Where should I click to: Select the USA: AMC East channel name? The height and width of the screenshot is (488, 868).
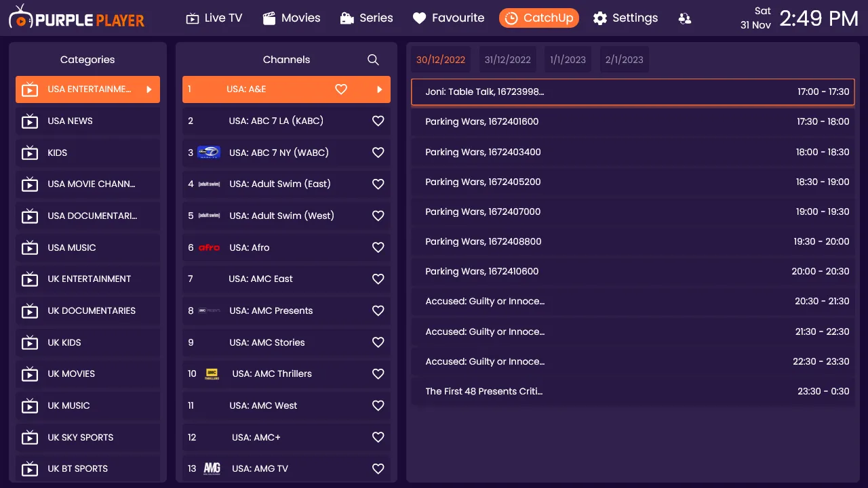coord(261,279)
